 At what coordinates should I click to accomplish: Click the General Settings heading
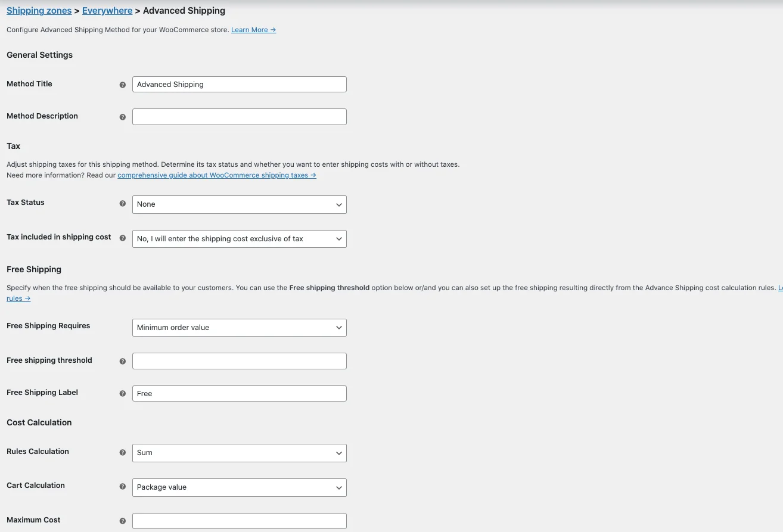39,55
